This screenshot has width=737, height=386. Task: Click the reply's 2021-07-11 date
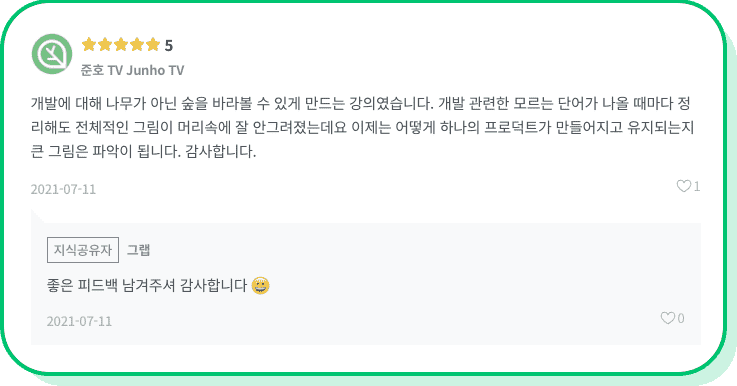[79, 322]
